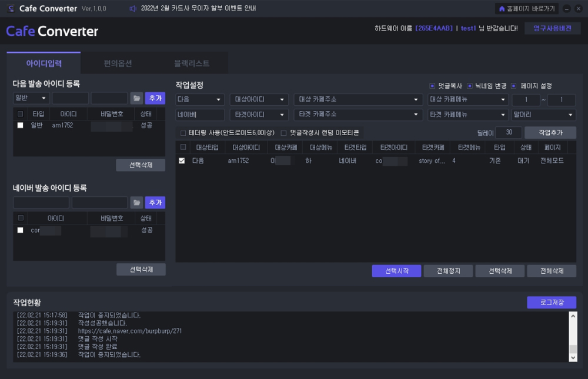Viewport: 588px width, 379px height.
Task: Click 추가 button for Daum ID
Action: coord(155,98)
